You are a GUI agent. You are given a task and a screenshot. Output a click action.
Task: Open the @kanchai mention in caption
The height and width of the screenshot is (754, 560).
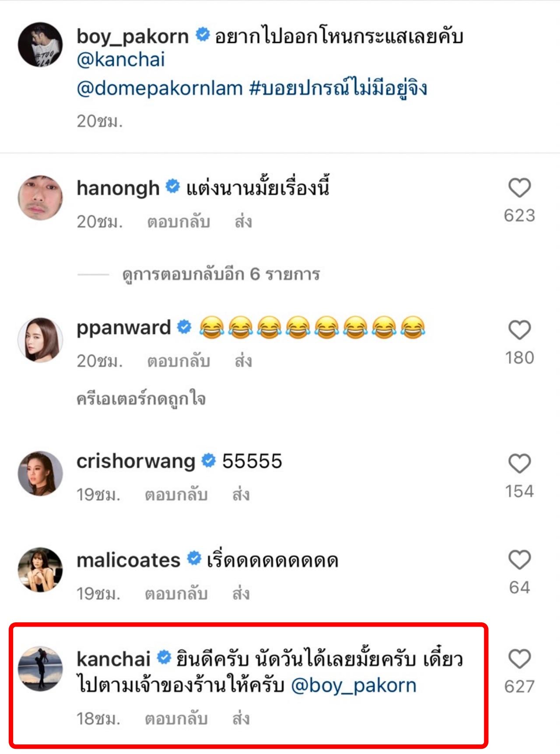[121, 60]
